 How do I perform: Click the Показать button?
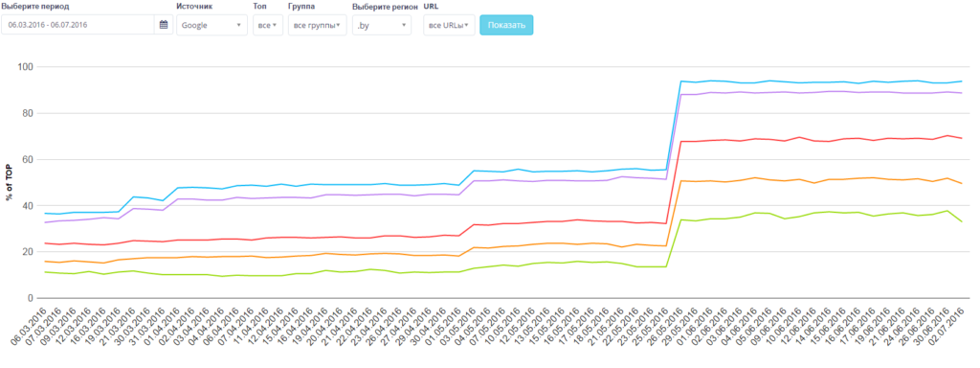coord(506,25)
